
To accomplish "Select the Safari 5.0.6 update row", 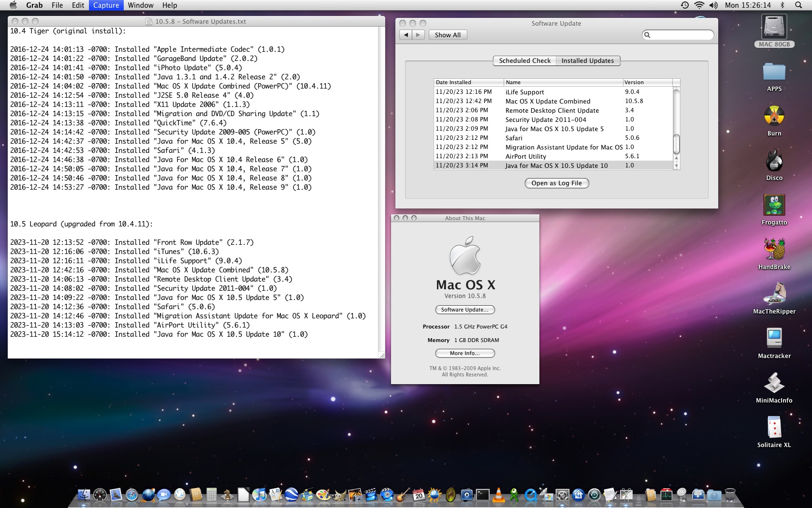I will tap(553, 138).
